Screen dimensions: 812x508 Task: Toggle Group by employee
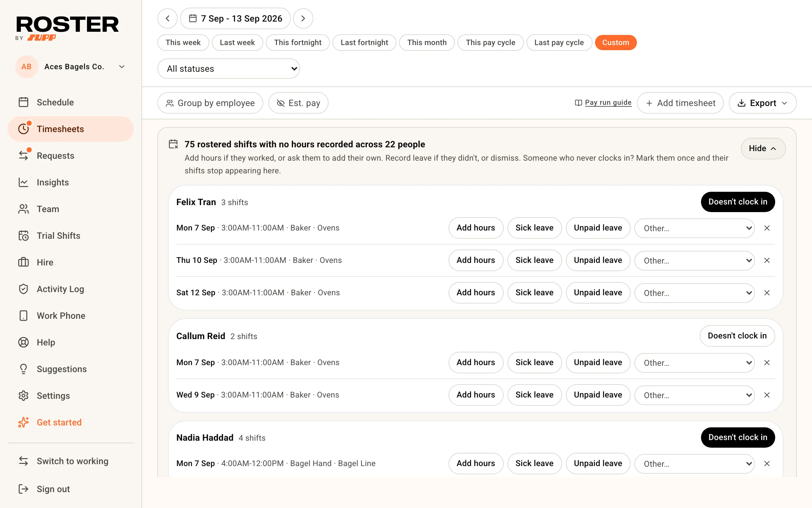pos(210,103)
